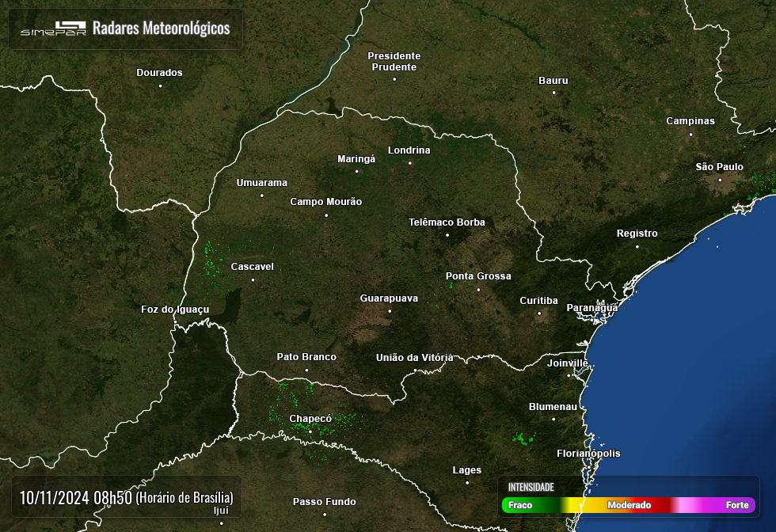Select the Cascavel city marker dot
Image resolution: width=776 pixels, height=532 pixels.
[x=253, y=279]
